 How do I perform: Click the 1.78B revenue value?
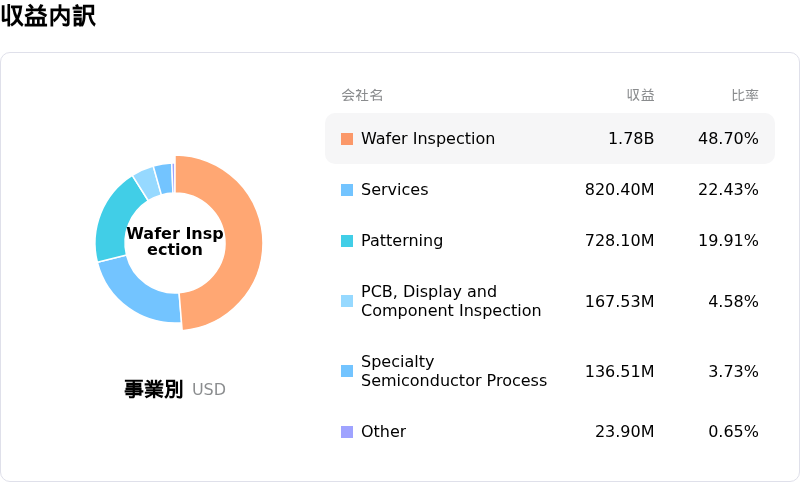pos(631,139)
